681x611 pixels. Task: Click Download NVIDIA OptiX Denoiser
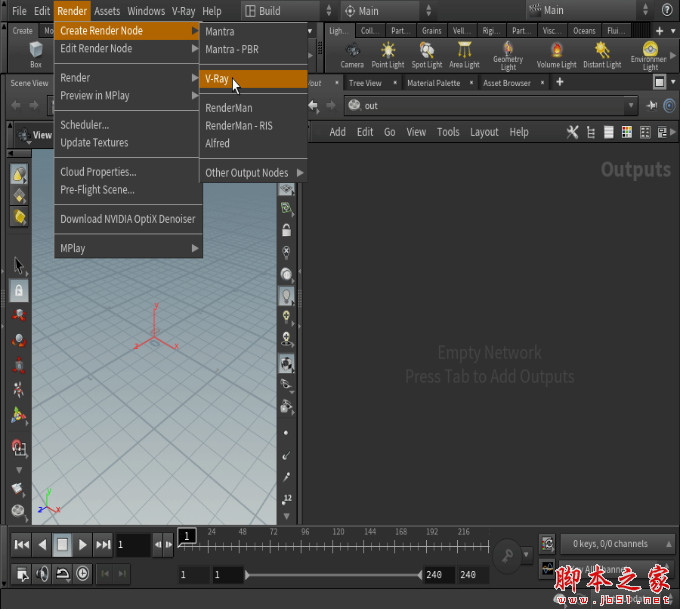[x=128, y=219]
